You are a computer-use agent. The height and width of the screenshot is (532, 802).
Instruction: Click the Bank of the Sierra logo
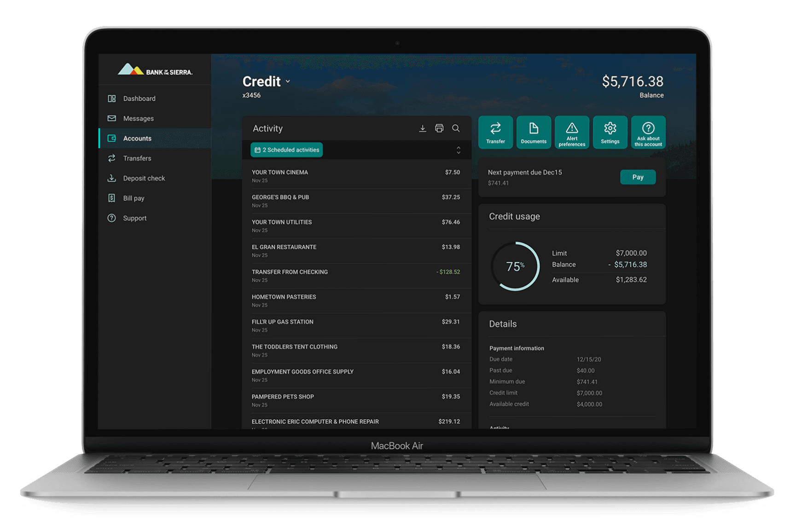click(155, 70)
